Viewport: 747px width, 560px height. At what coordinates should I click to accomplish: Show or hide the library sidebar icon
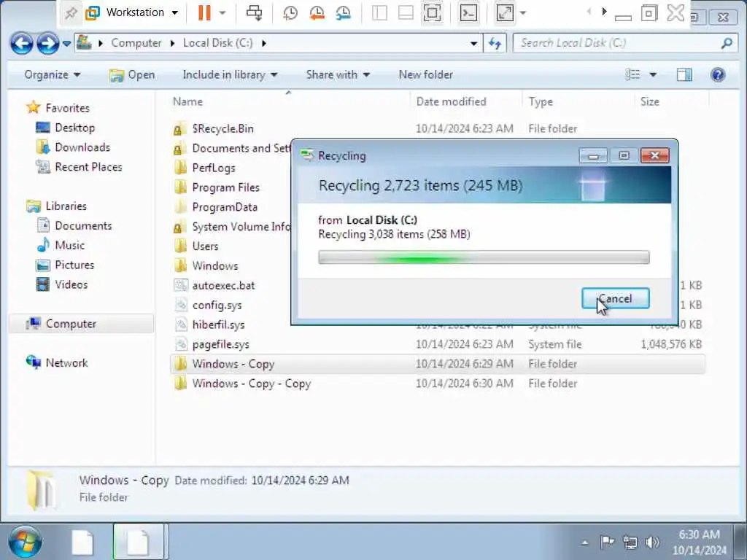379,13
